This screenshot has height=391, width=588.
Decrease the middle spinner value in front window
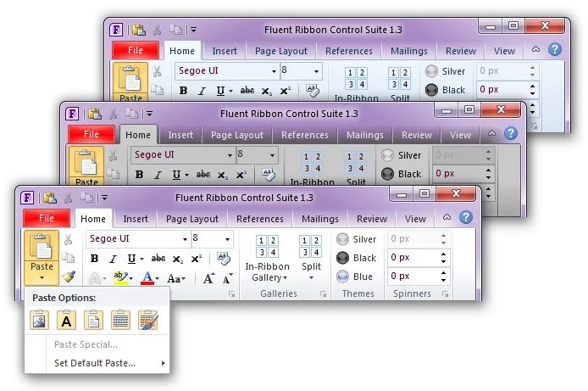444,261
